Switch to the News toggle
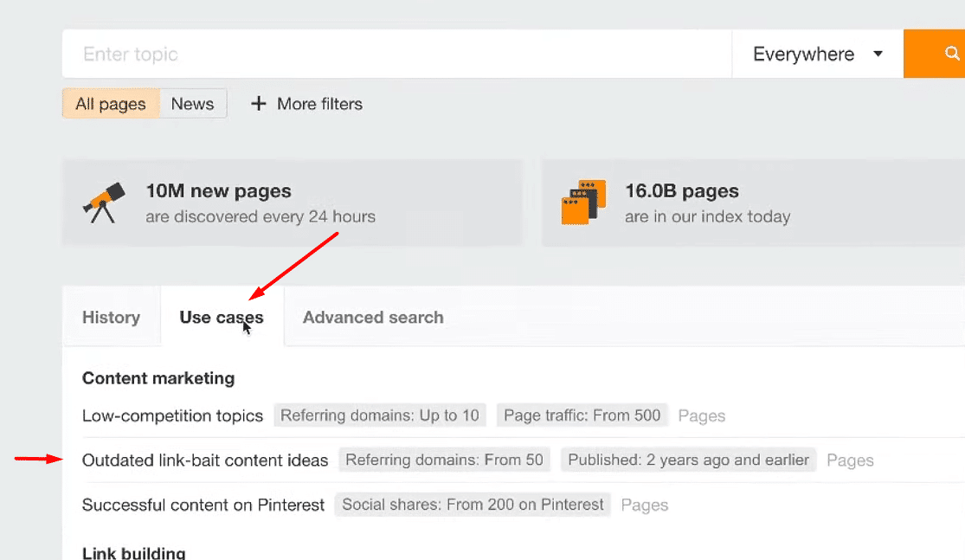Viewport: 965px width, 560px height. 192,104
